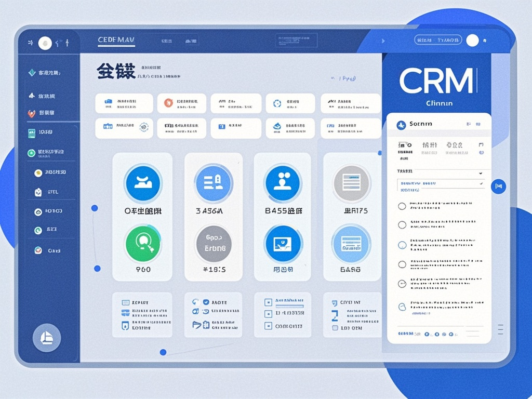The width and height of the screenshot is (532, 399).
Task: Switch to the CEDEMAV tab
Action: tap(116, 41)
